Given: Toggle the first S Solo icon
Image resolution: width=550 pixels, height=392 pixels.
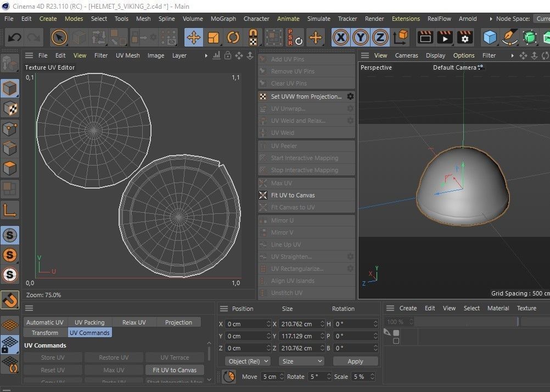Looking at the screenshot, I should coord(9,235).
